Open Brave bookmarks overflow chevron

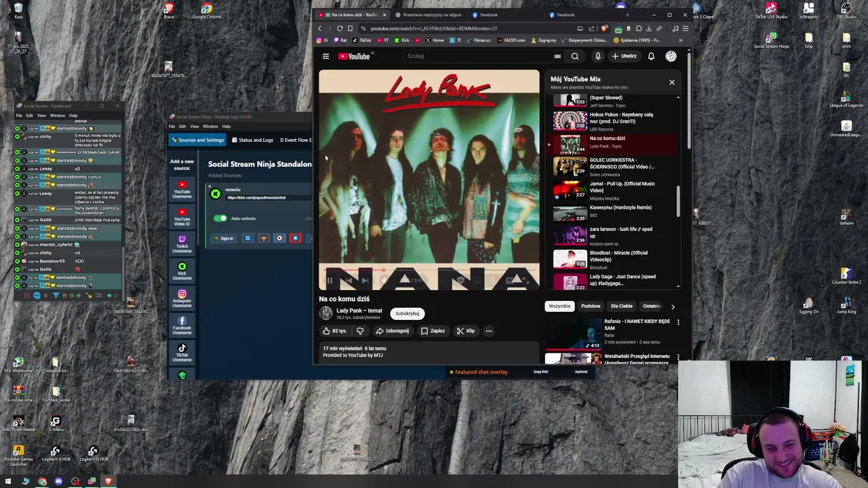(681, 40)
